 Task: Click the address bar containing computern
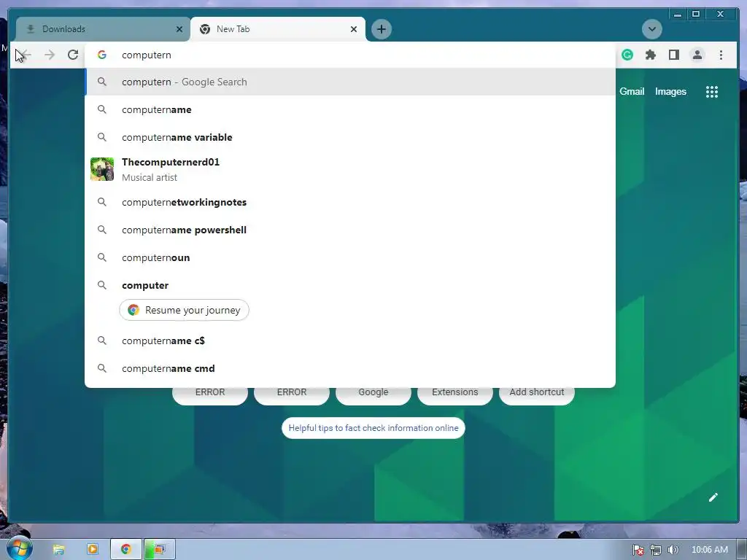350,55
